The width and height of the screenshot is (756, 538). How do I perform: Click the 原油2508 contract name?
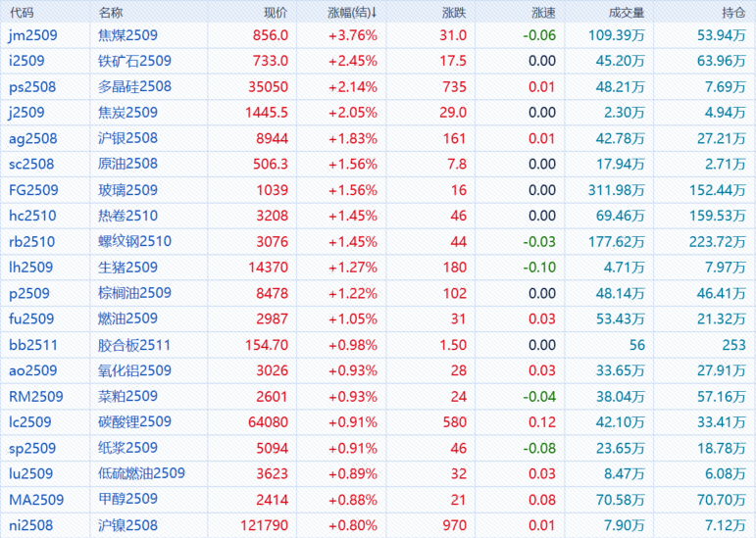(127, 165)
